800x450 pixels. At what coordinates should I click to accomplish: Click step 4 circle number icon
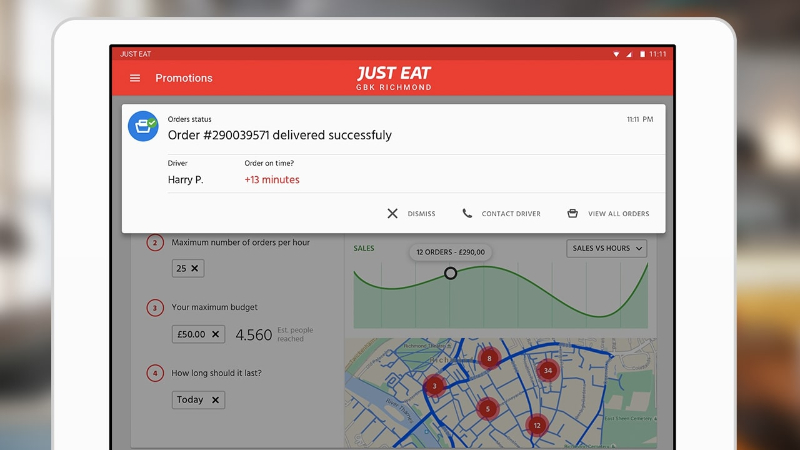pyautogui.click(x=155, y=373)
